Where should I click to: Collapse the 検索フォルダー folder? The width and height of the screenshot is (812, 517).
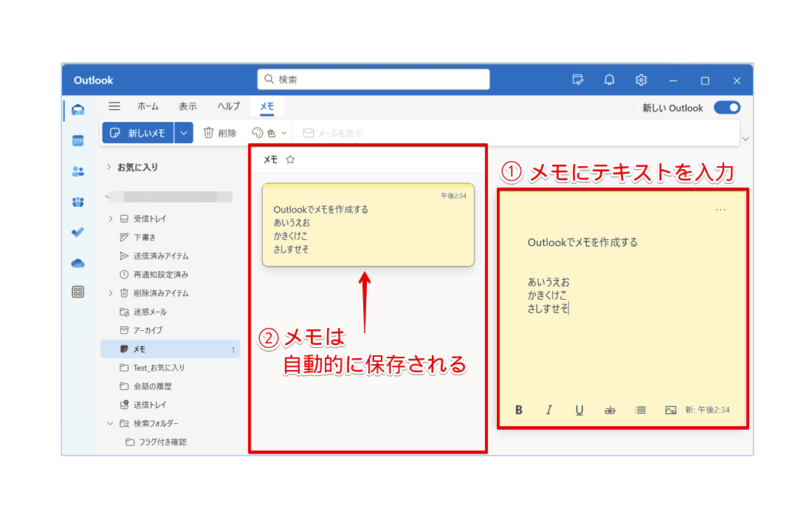[x=110, y=423]
